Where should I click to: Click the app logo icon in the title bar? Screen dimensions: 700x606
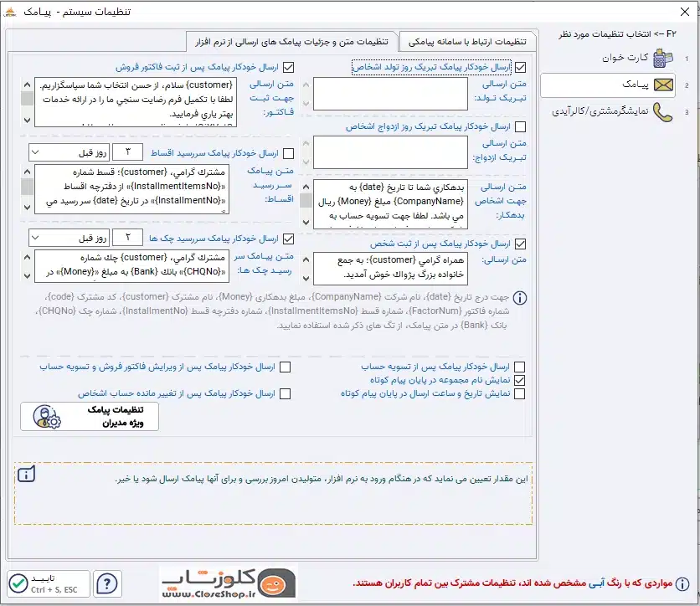pos(9,12)
